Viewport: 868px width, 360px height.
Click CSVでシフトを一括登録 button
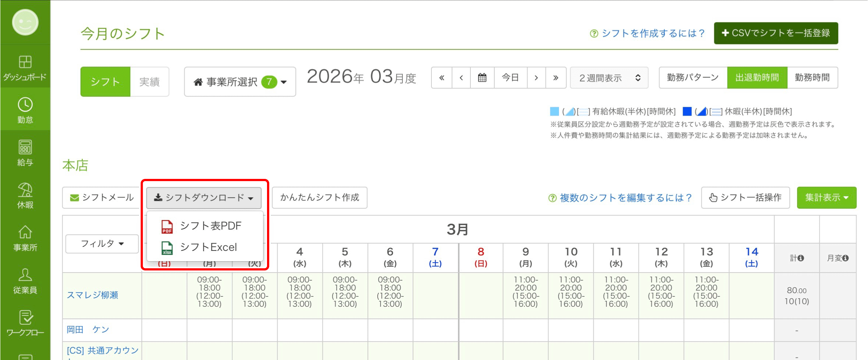776,33
